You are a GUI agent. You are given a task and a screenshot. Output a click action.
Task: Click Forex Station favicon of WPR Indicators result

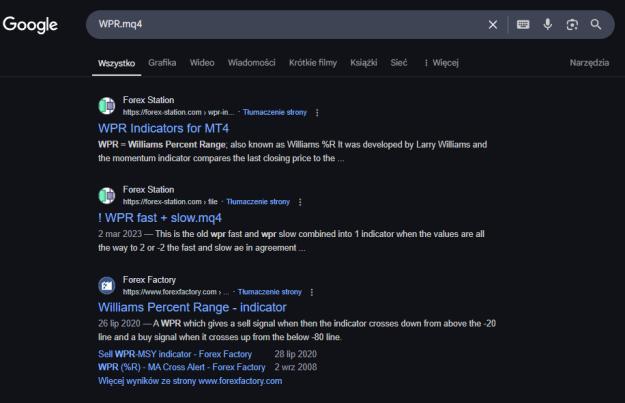point(107,106)
